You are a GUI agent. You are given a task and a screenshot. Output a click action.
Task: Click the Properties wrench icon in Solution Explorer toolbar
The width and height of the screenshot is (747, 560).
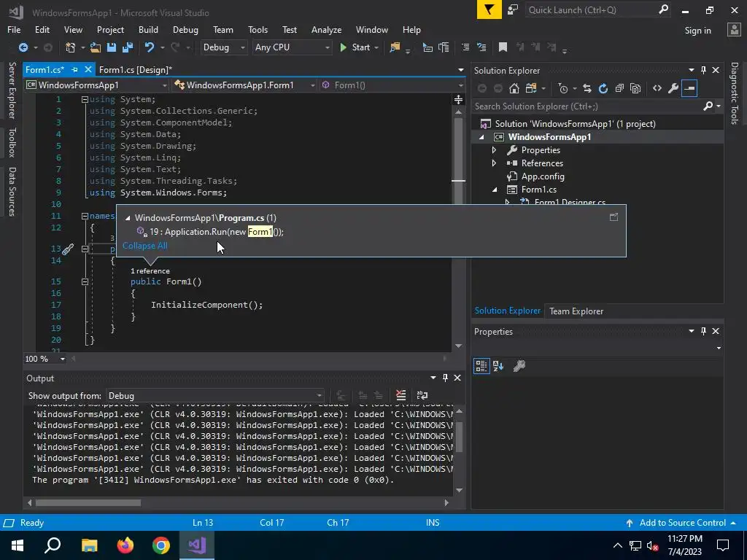[673, 88]
